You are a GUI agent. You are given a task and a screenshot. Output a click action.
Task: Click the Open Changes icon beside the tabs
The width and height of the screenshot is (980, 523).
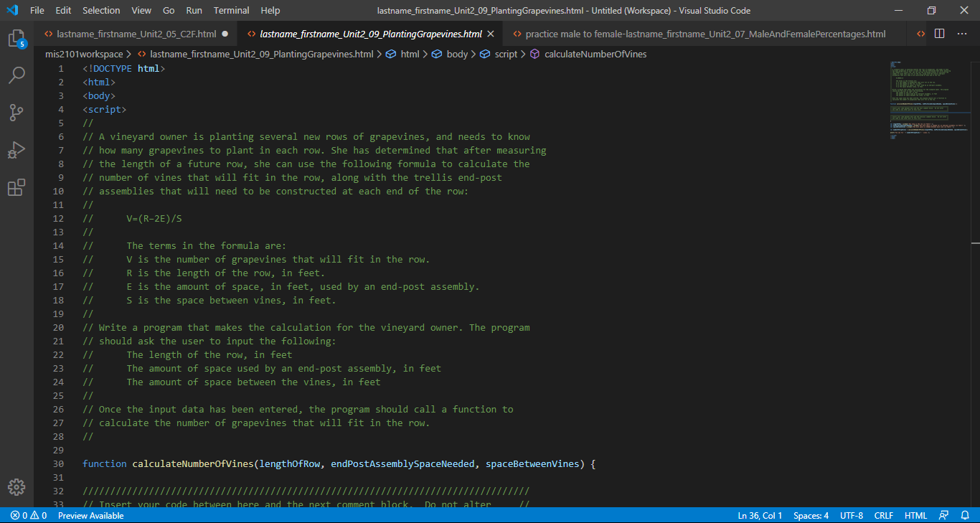(x=920, y=33)
